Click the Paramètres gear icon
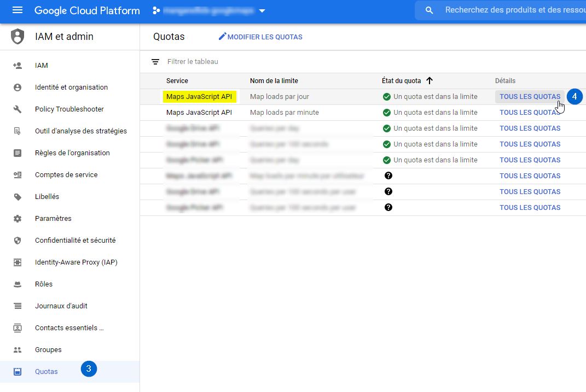The height and width of the screenshot is (392, 586). click(x=18, y=219)
